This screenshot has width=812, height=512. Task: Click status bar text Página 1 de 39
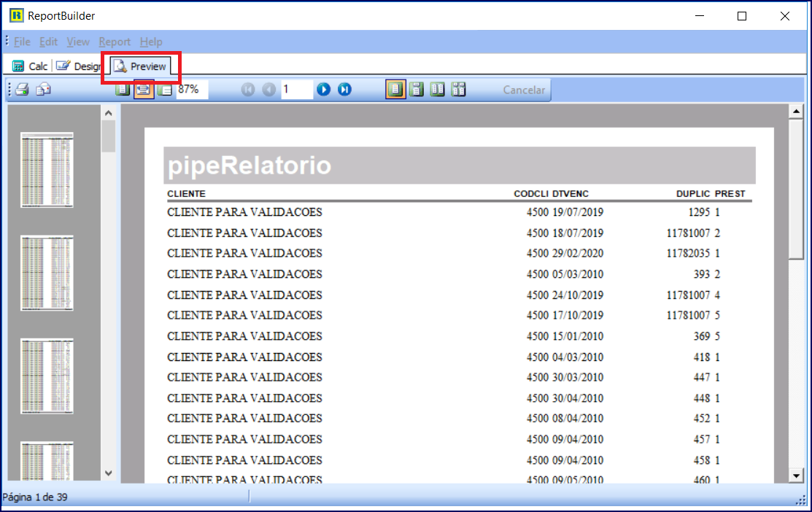click(35, 497)
